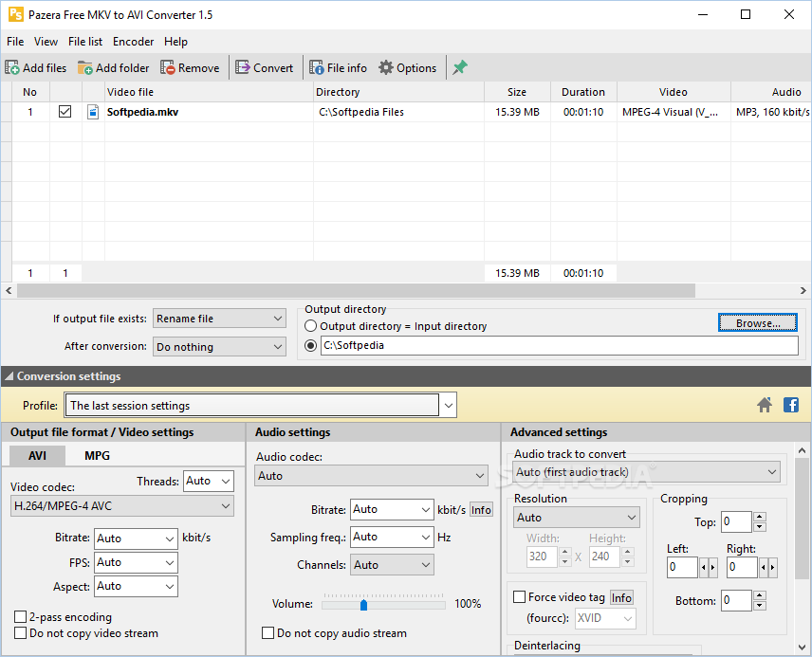The height and width of the screenshot is (657, 812).
Task: Decrease the Cropping Bottom value
Action: [760, 606]
